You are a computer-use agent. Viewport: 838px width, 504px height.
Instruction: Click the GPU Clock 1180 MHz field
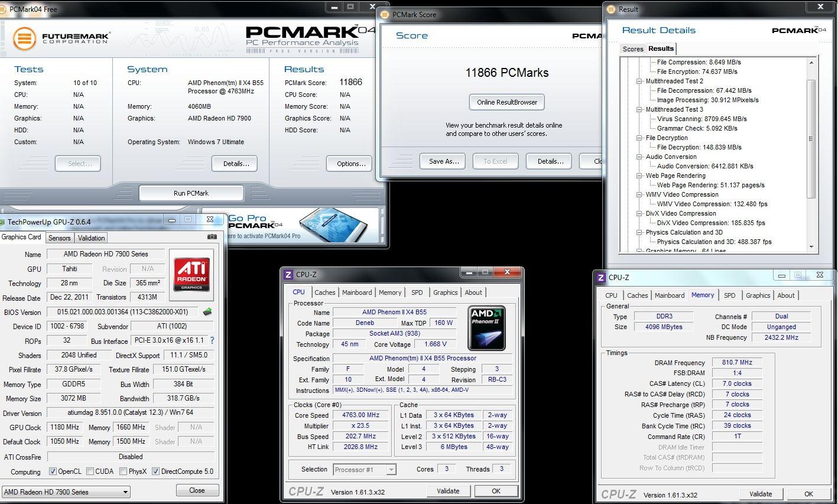click(65, 427)
